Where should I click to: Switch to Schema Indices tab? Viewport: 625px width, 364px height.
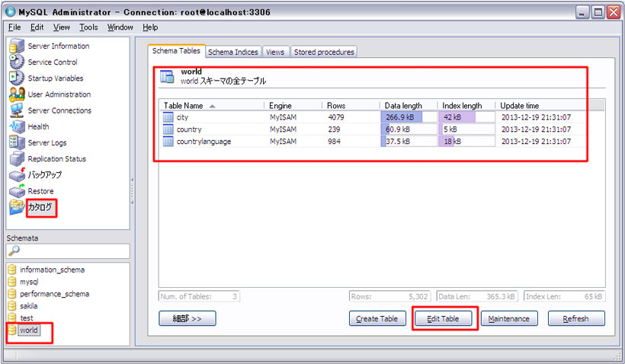(233, 52)
